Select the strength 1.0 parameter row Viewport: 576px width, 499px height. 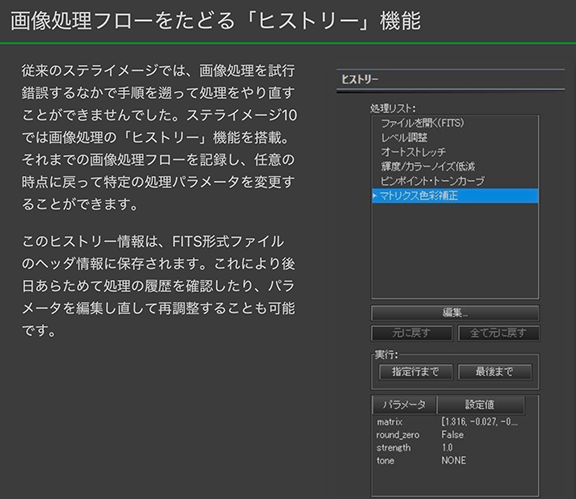coord(455,448)
